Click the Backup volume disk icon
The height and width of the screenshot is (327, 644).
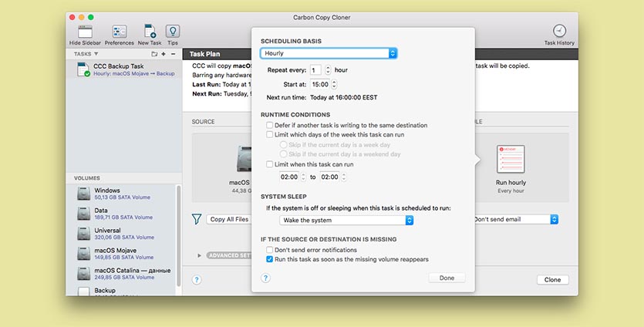[x=83, y=292]
